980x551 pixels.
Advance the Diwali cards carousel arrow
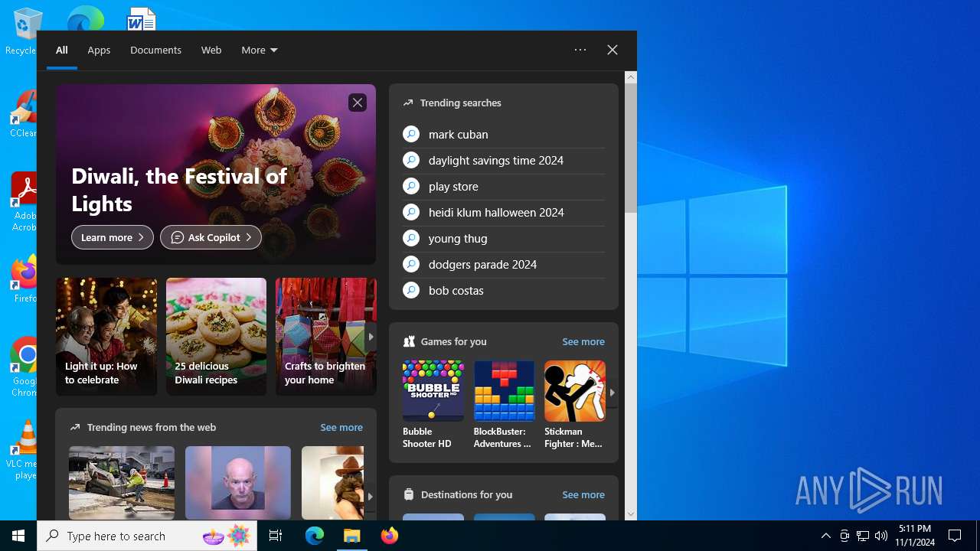371,337
